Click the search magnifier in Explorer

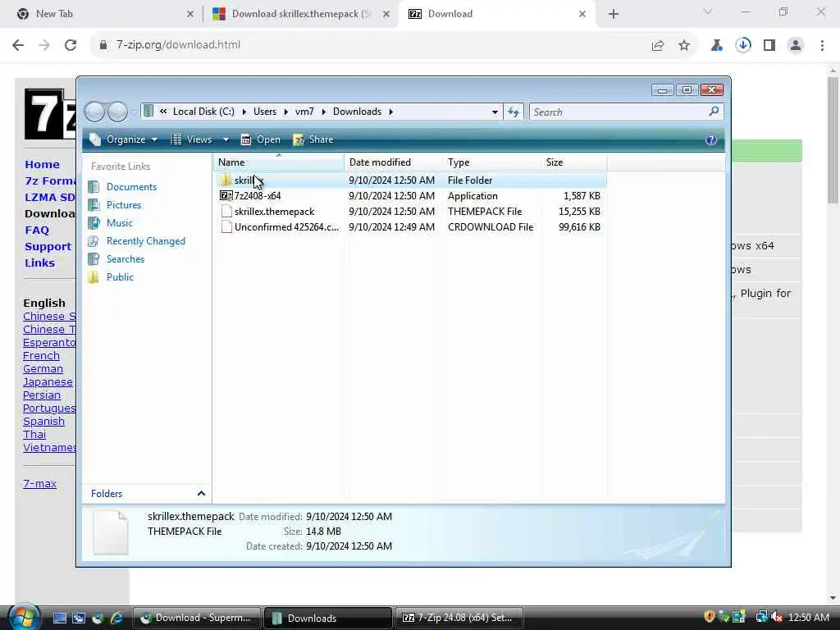coord(714,112)
